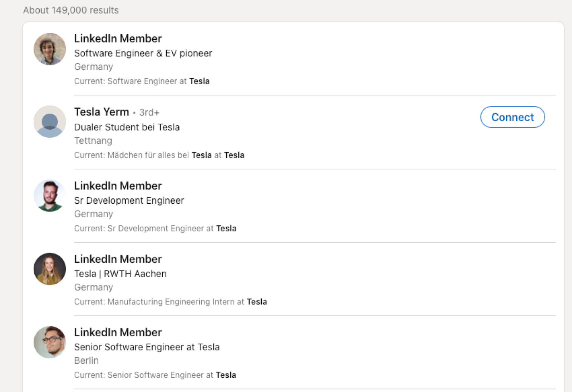Click the Connect button for Tesla Yerm

coord(512,117)
